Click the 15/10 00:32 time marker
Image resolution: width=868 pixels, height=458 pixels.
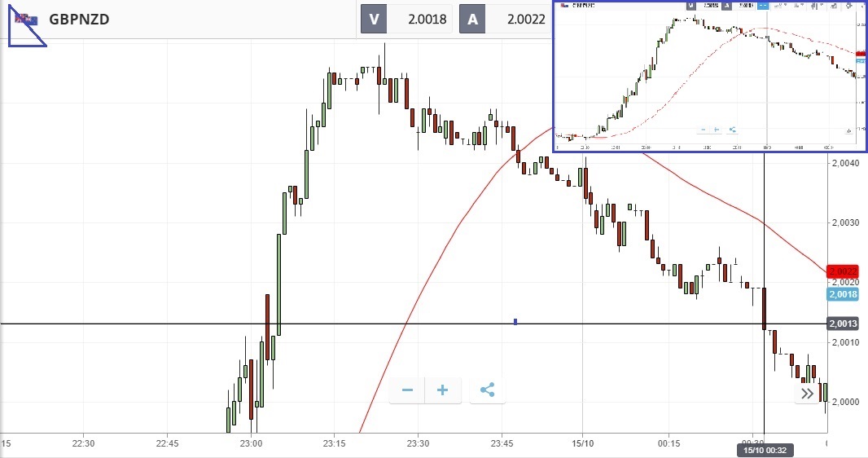click(x=765, y=450)
